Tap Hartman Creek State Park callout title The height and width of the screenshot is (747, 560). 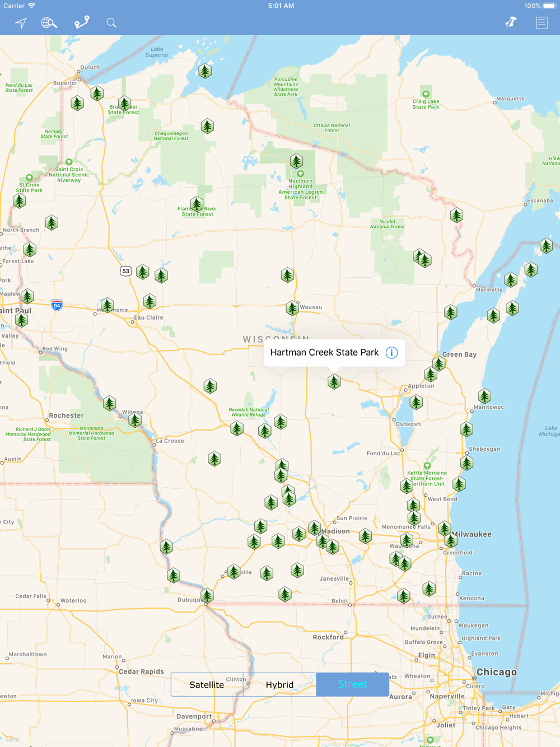pyautogui.click(x=324, y=352)
